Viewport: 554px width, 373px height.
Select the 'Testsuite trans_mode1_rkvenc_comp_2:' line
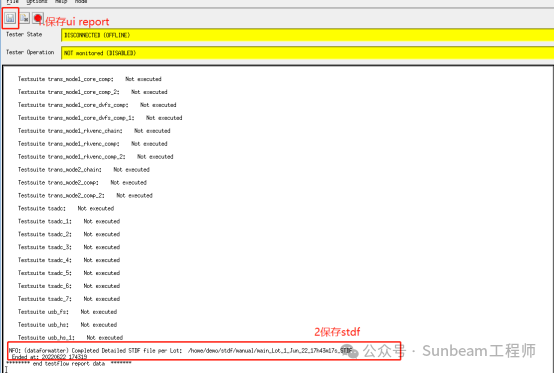tap(96, 157)
